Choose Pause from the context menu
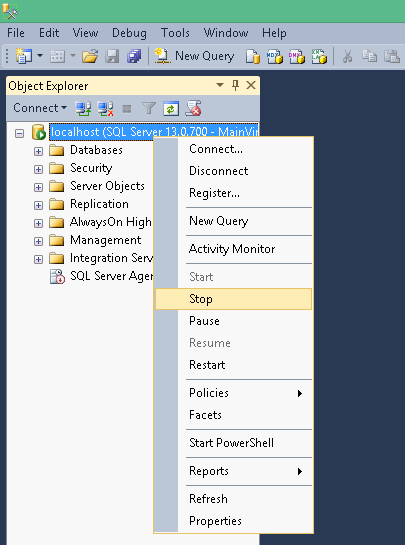Image resolution: width=405 pixels, height=545 pixels. coord(233,321)
